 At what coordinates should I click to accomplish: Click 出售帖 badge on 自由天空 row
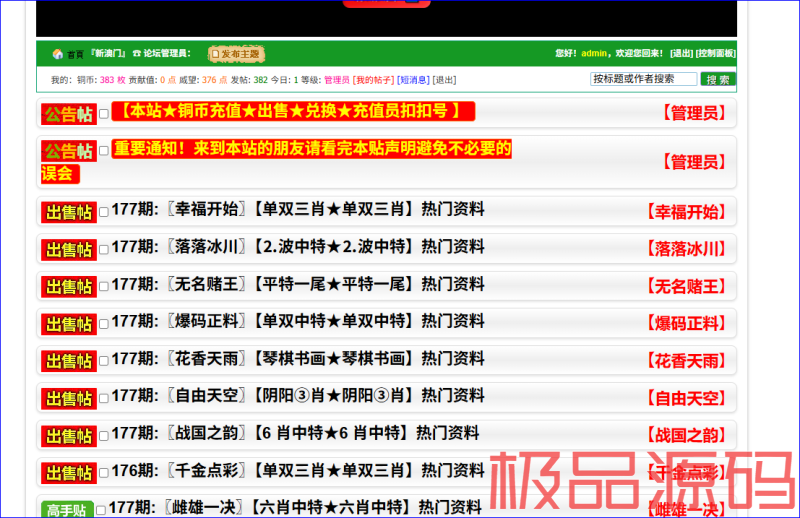pos(69,399)
